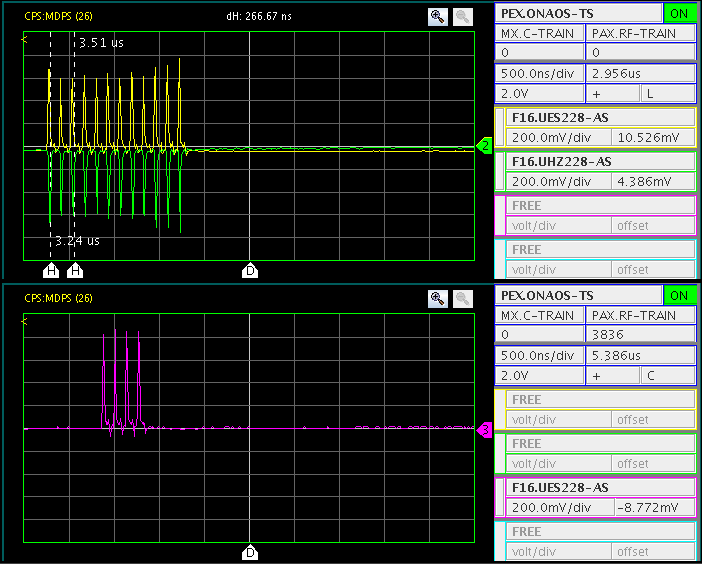Image resolution: width=702 pixels, height=564 pixels.
Task: Click magenta channel color tab, top panel
Action: [x=500, y=215]
